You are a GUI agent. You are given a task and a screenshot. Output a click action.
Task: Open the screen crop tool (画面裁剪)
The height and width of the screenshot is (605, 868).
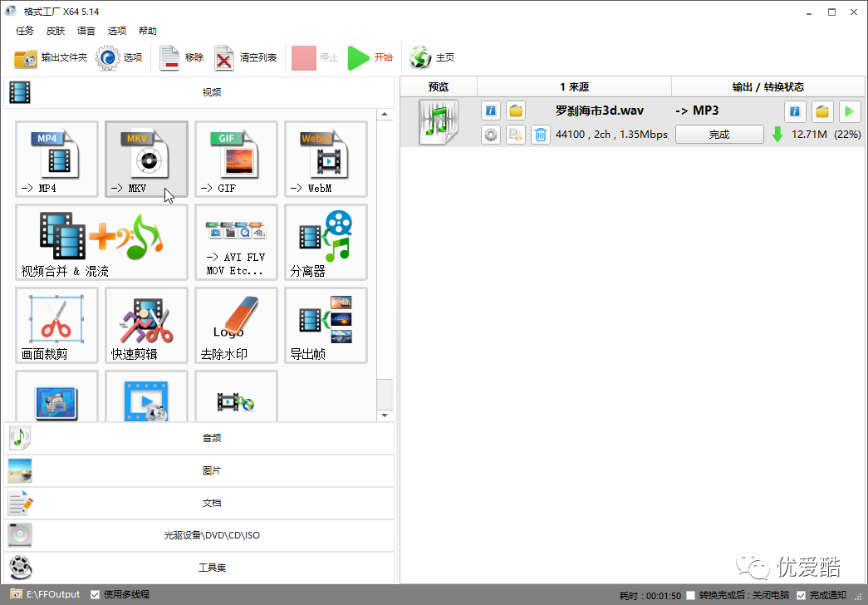[x=56, y=325]
